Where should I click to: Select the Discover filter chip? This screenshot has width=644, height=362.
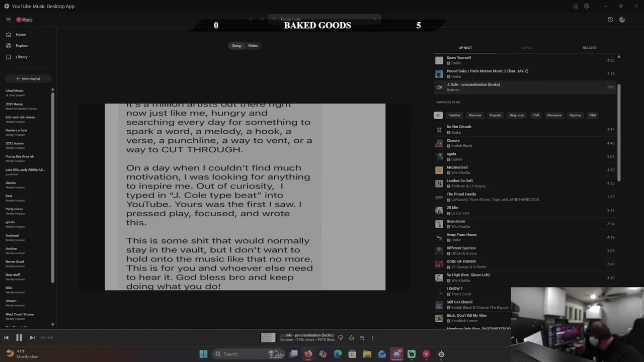pos(475,115)
